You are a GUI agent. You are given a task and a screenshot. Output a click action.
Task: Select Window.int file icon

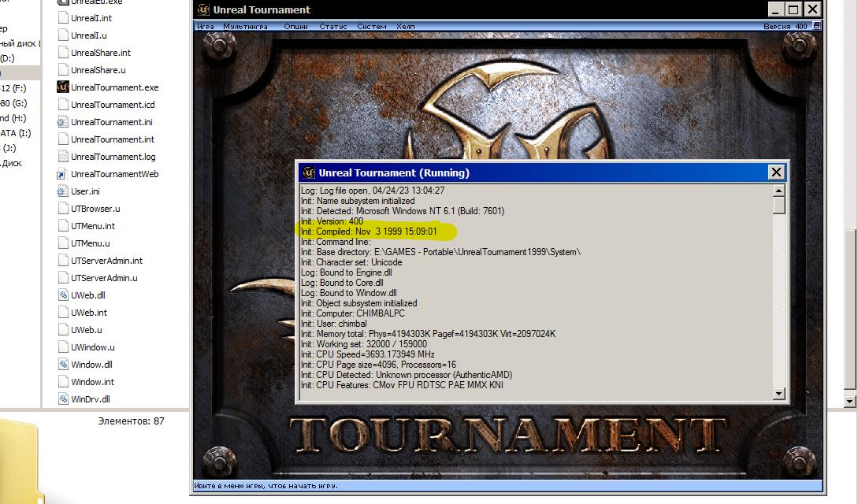coord(63,382)
